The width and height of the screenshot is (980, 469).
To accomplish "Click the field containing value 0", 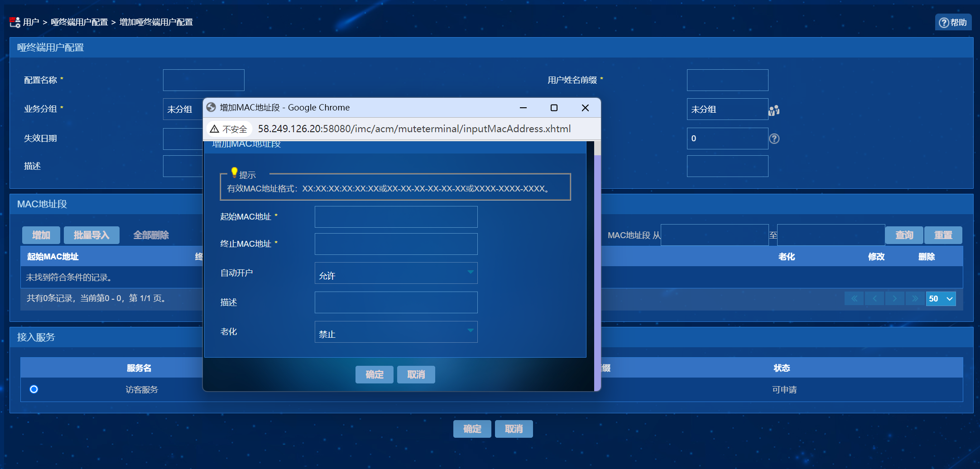I will point(727,139).
